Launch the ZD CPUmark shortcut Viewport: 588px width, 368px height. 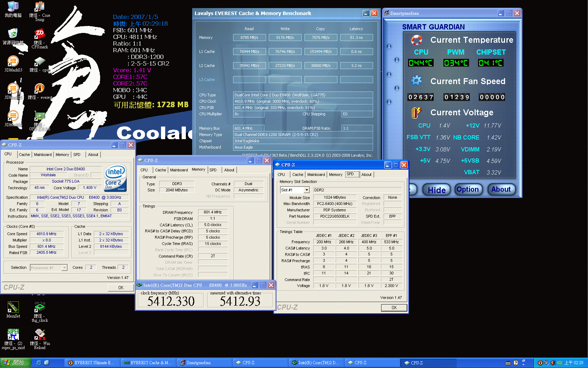pyautogui.click(x=40, y=39)
